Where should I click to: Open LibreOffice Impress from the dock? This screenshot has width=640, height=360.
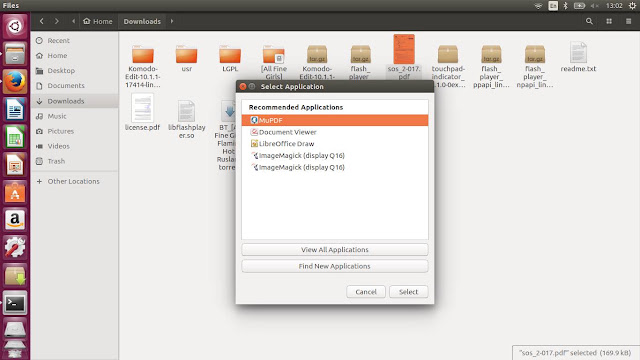pyautogui.click(x=15, y=165)
